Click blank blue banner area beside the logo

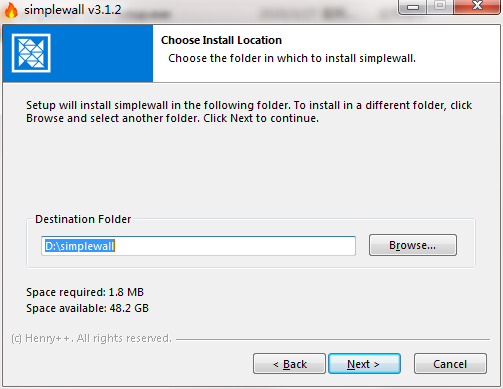[x=102, y=53]
